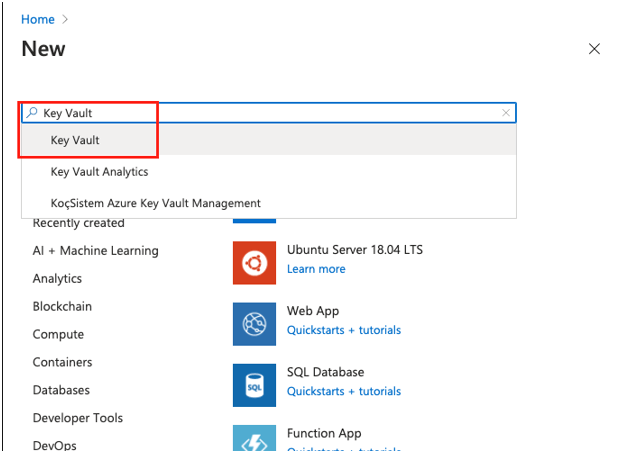Image resolution: width=626 pixels, height=451 pixels.
Task: Open Analytics category
Action: tap(57, 279)
